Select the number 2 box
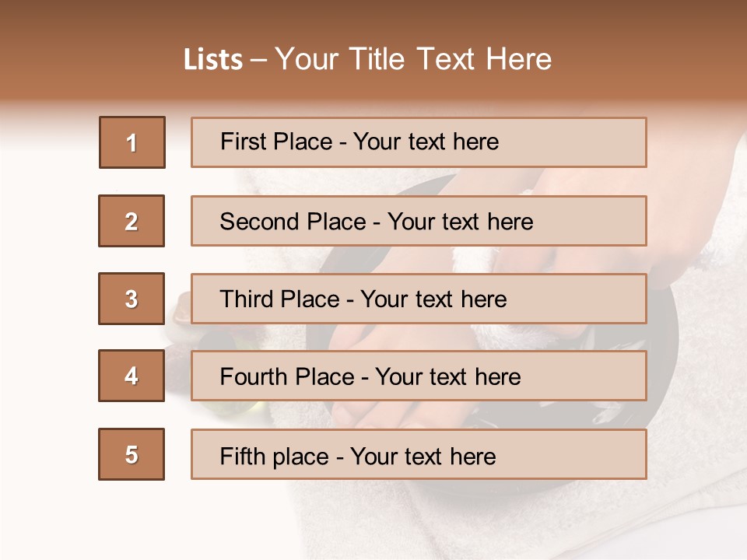Screen dimensions: 747x560 pyautogui.click(x=132, y=221)
